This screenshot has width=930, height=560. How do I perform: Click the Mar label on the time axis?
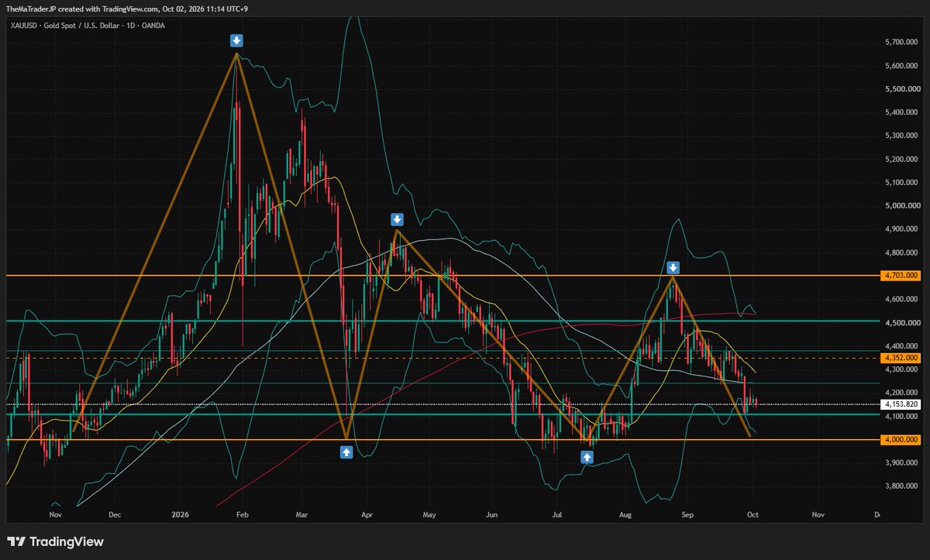302,514
